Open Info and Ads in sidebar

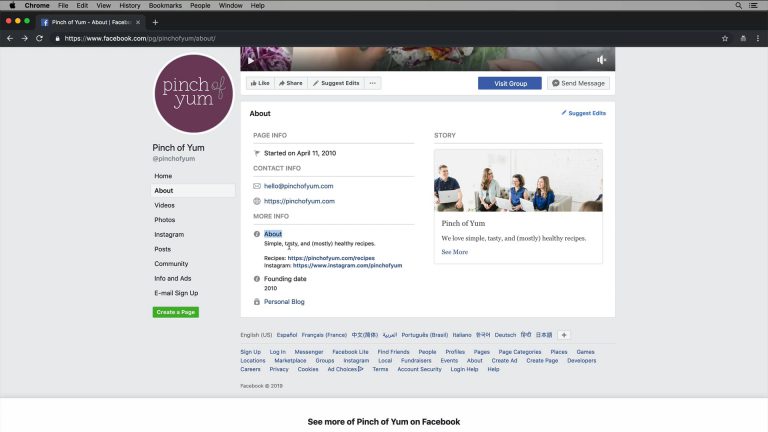click(x=173, y=278)
